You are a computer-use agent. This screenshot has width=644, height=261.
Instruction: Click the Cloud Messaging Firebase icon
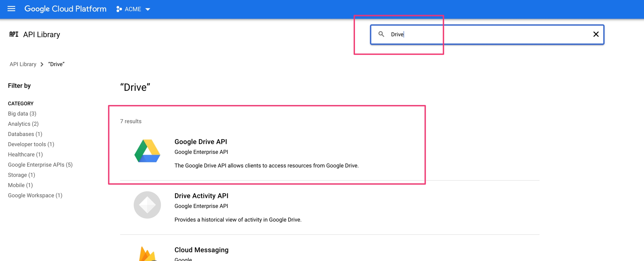[147, 254]
